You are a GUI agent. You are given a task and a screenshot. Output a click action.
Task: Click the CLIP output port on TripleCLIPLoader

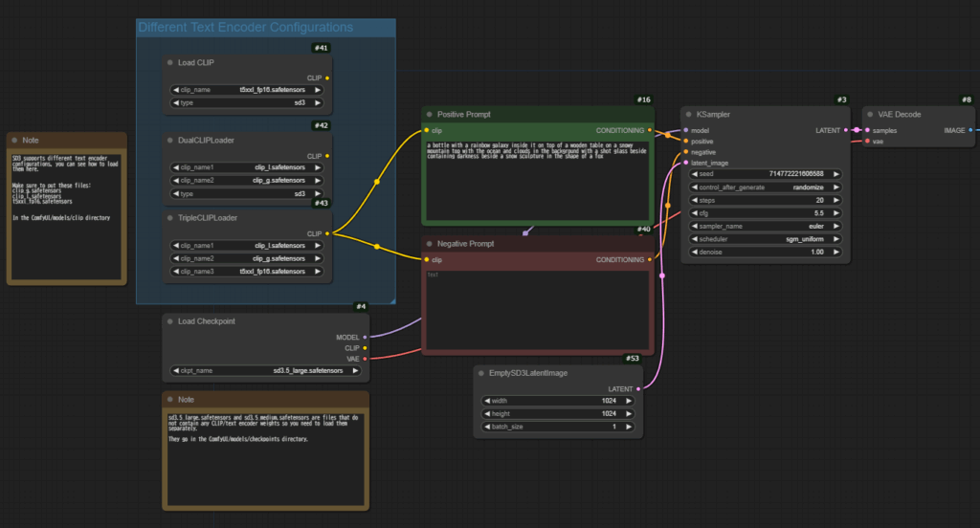327,233
